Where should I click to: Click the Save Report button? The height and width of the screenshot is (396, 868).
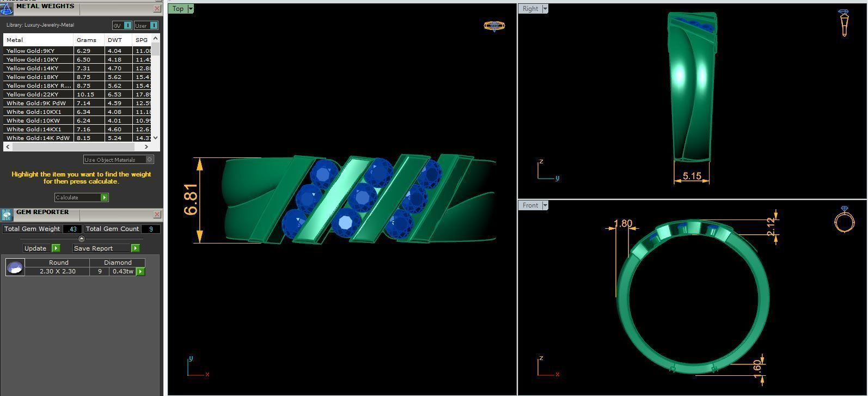tap(102, 248)
